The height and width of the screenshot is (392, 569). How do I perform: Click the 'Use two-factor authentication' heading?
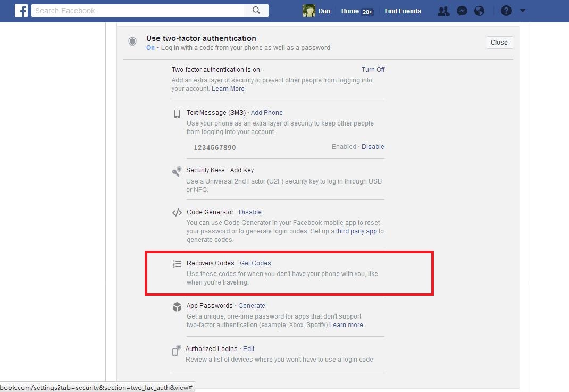tap(201, 38)
